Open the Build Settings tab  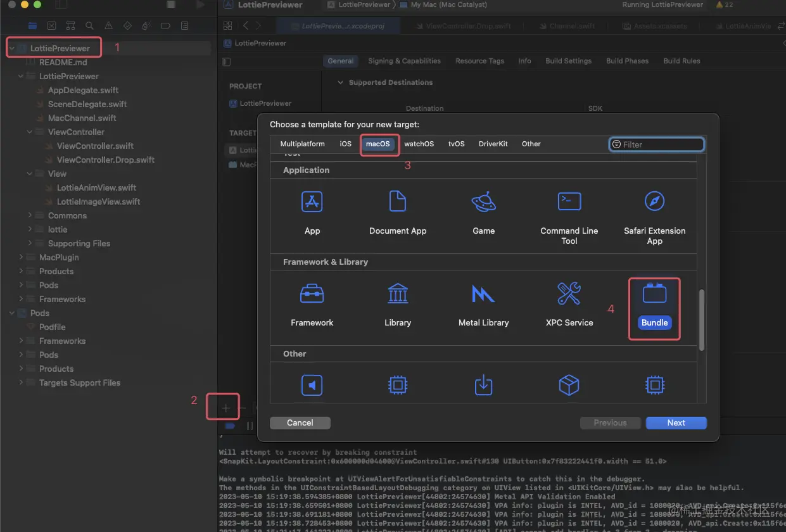568,61
